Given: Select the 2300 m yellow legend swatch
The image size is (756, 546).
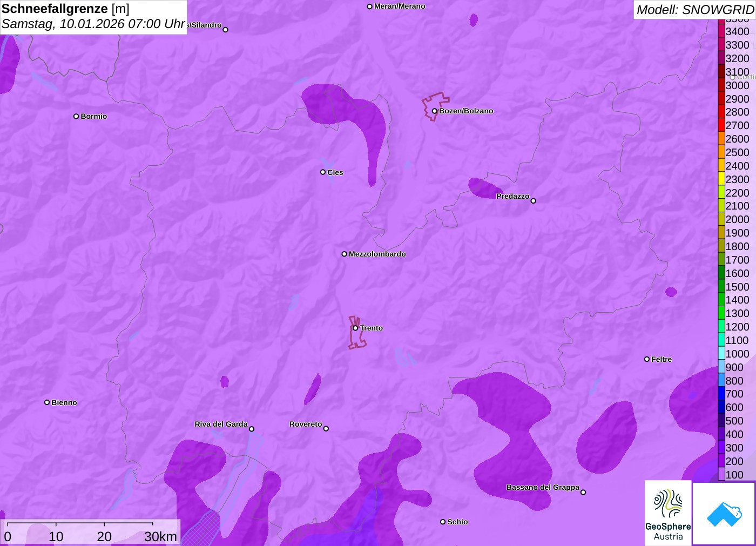Looking at the screenshot, I should 721,179.
